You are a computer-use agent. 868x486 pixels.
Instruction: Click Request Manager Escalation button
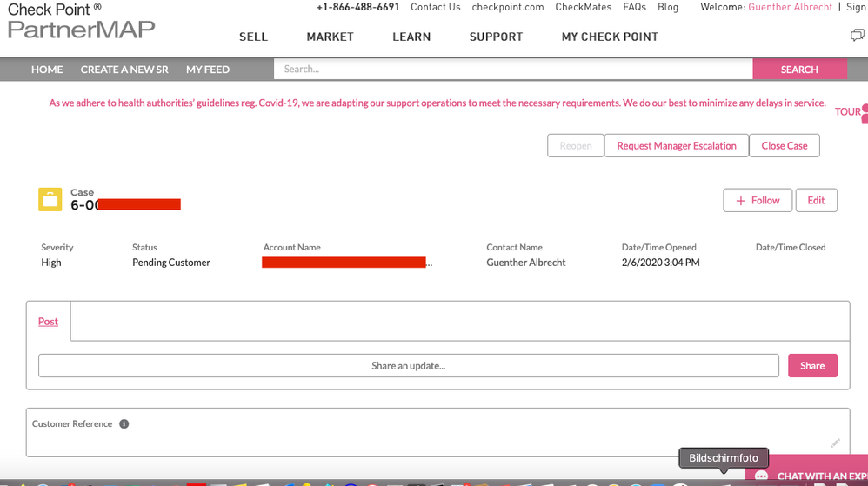[677, 145]
